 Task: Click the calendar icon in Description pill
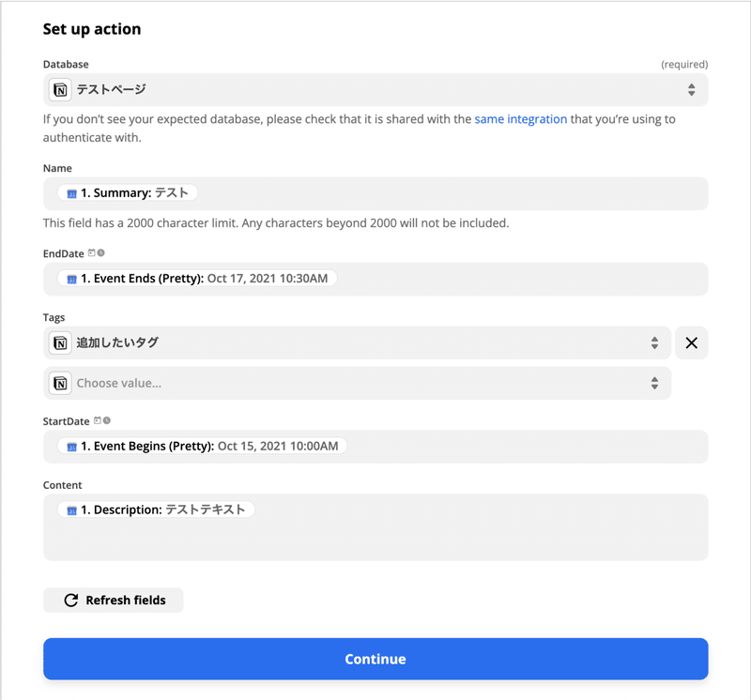[71, 510]
